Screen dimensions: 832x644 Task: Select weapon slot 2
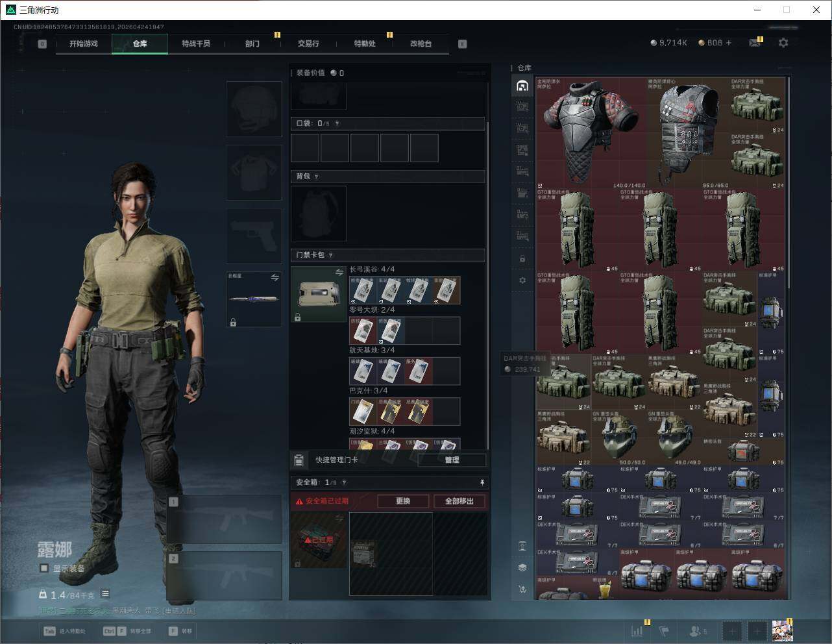pyautogui.click(x=225, y=576)
